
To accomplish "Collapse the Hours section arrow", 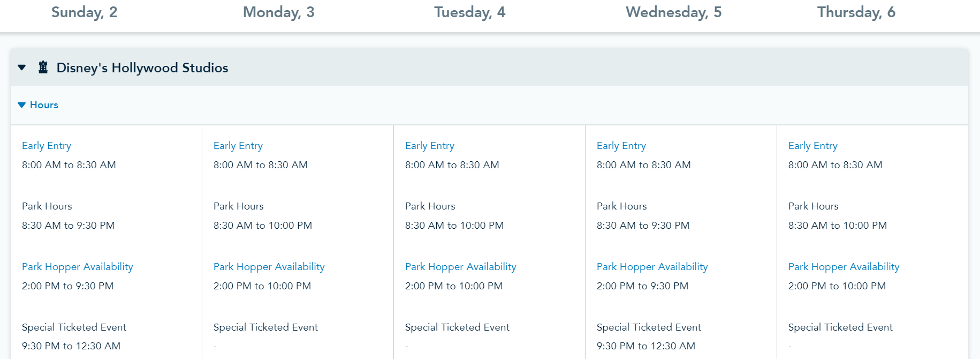I will click(22, 105).
